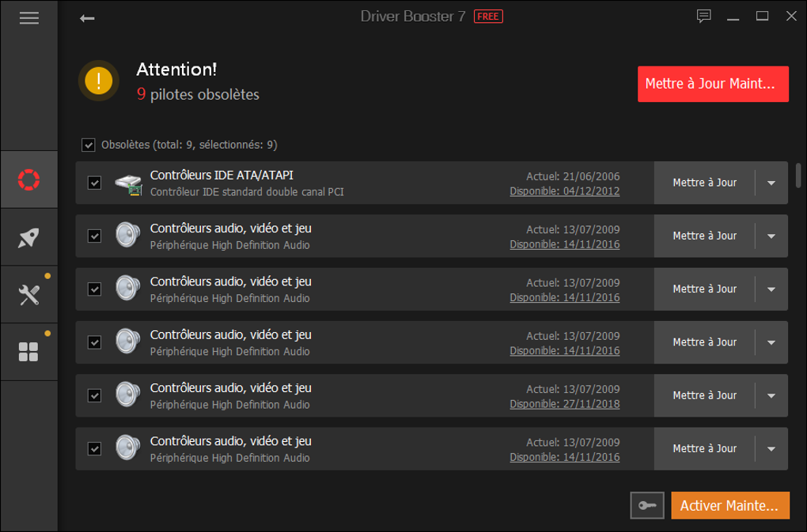Viewport: 807px width, 532px height.
Task: Close the Driver Booster window
Action: click(791, 17)
